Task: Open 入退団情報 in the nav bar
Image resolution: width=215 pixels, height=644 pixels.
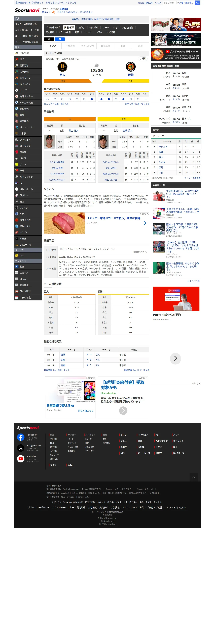Action: (128, 27)
